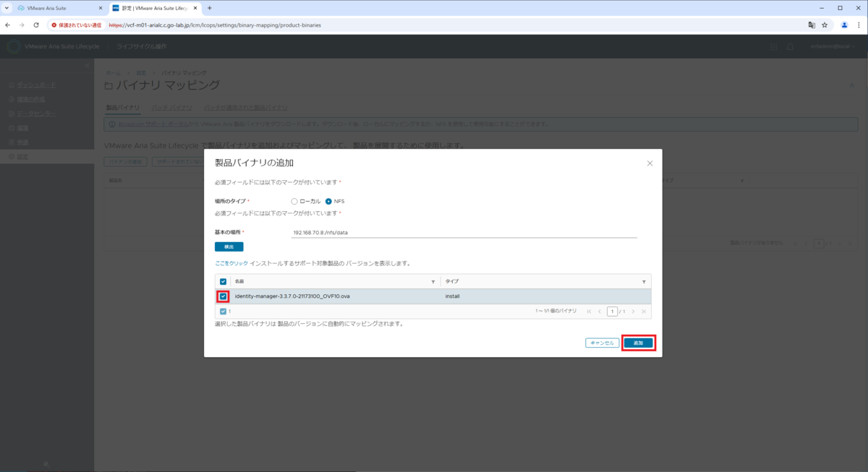
Task: Close the 製品バイナリの追加 dialog with X
Action: click(649, 163)
